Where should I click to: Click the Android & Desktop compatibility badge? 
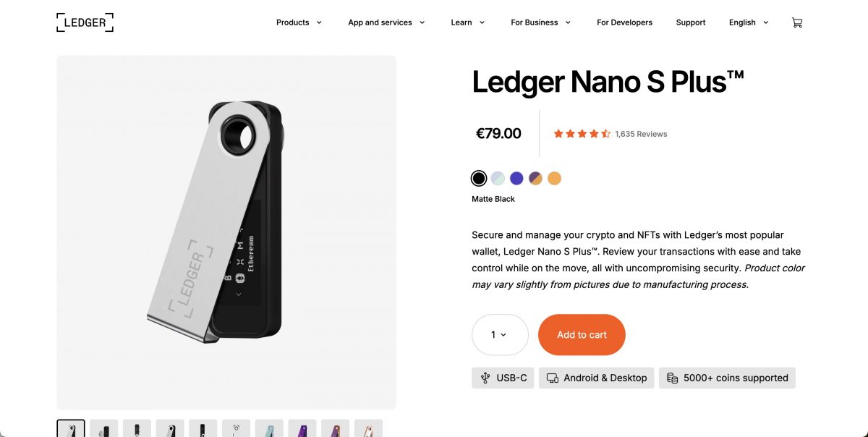596,378
